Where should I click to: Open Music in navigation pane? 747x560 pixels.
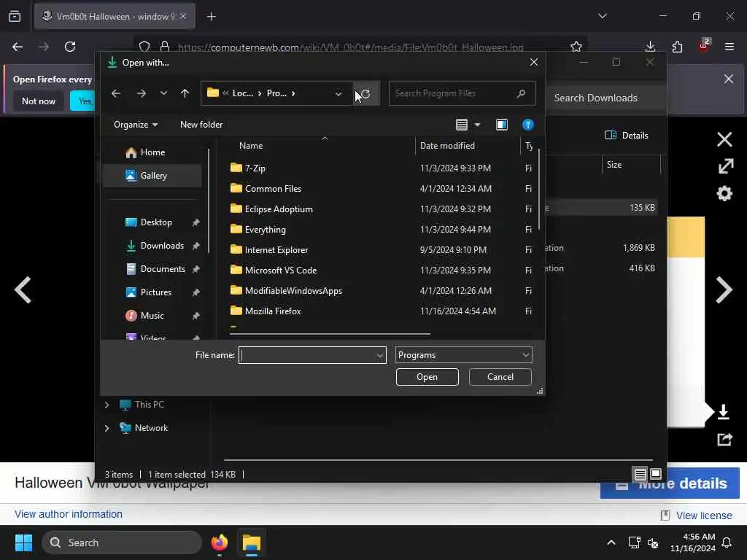pos(152,316)
